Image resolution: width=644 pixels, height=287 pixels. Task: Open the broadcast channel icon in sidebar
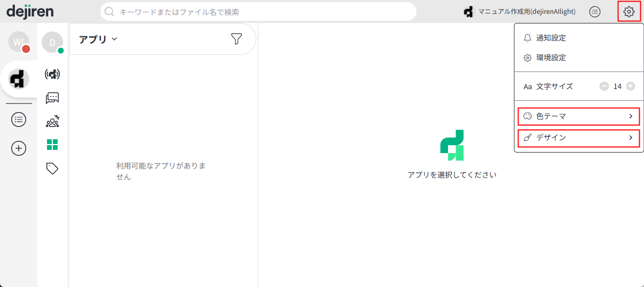pos(52,74)
